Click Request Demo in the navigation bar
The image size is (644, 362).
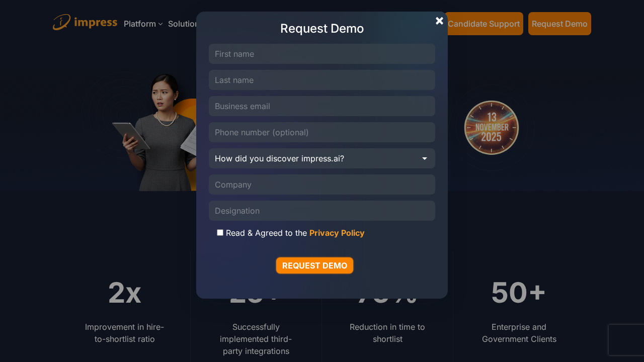(x=559, y=24)
